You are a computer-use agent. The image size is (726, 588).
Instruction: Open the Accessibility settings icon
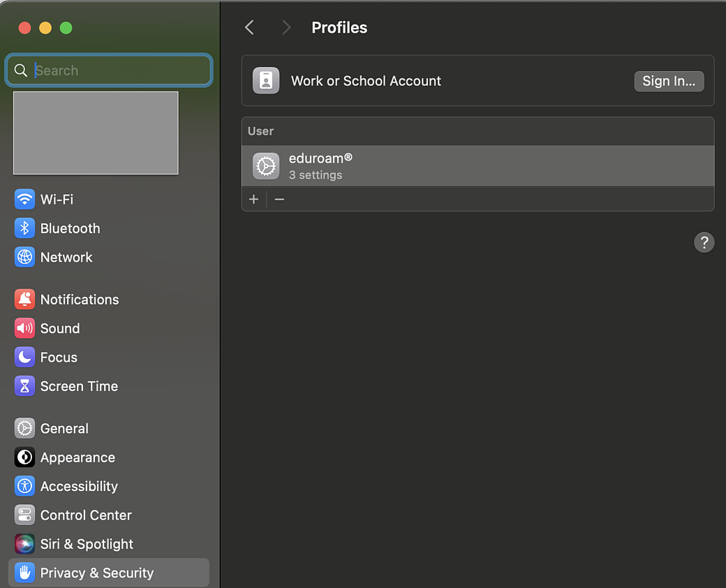[24, 486]
